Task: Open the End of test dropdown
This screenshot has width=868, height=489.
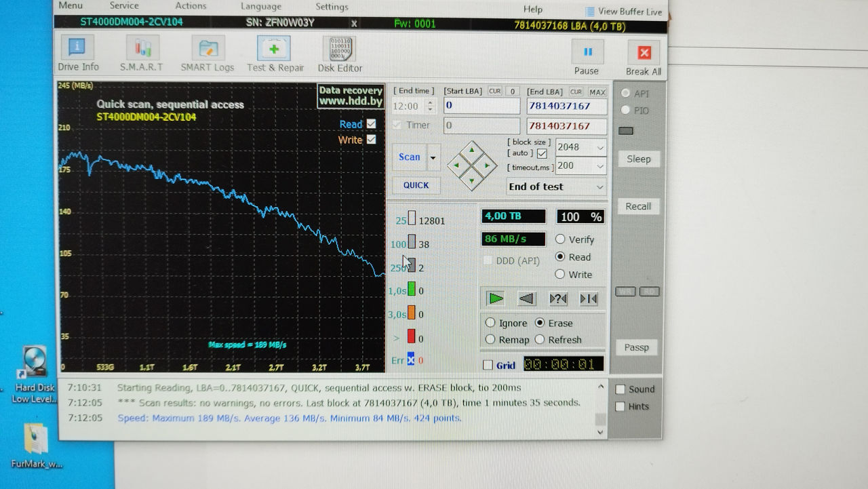Action: coord(556,187)
